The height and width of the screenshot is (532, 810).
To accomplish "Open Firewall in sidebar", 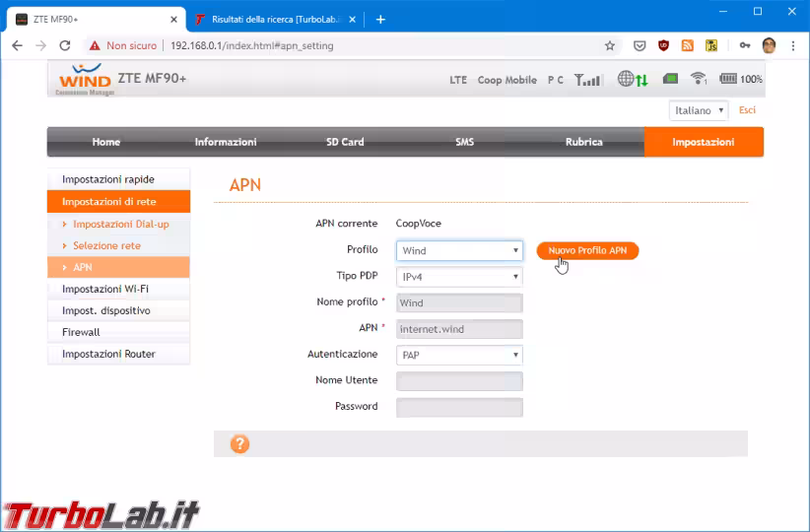I will point(119,332).
